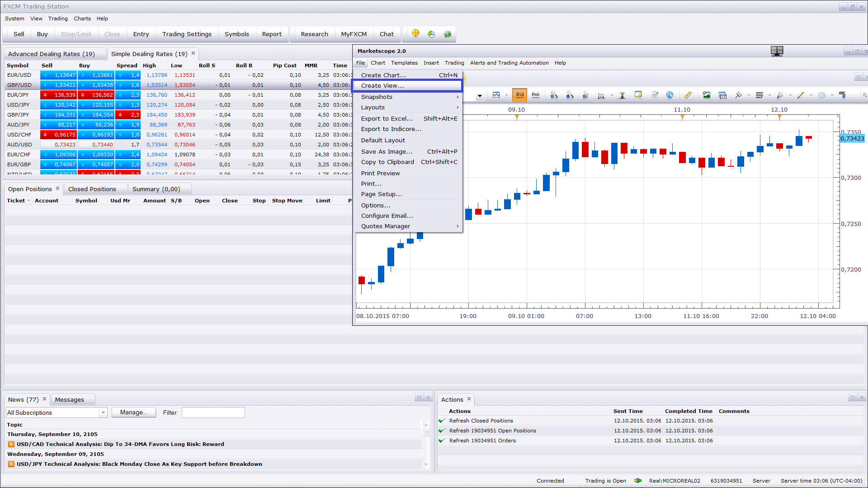868x488 pixels.
Task: Click the Trading Settings toolbar button
Action: (187, 34)
